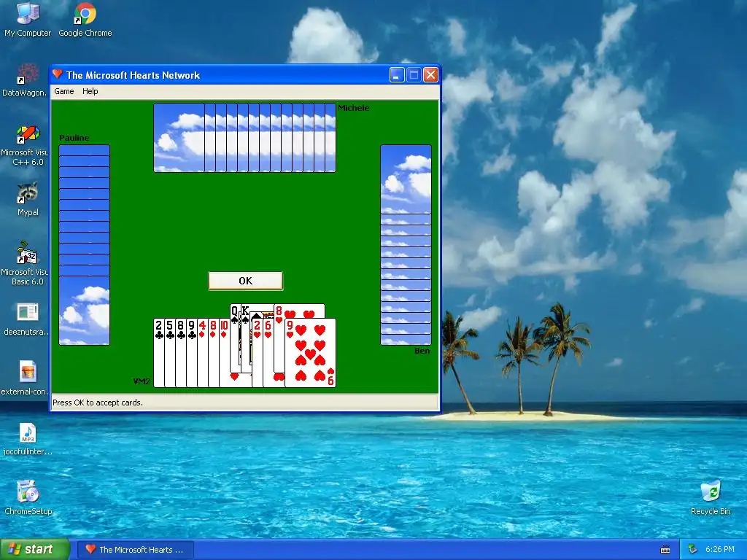Select the 5 of clubs card
The height and width of the screenshot is (560, 747).
[169, 353]
